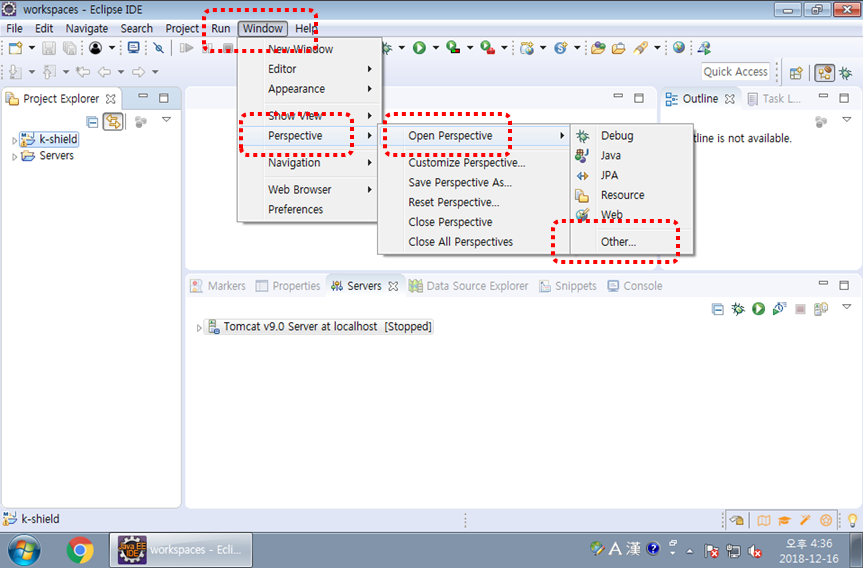
Task: Select Tomcat v9.0 Server at localhost
Action: tap(319, 327)
